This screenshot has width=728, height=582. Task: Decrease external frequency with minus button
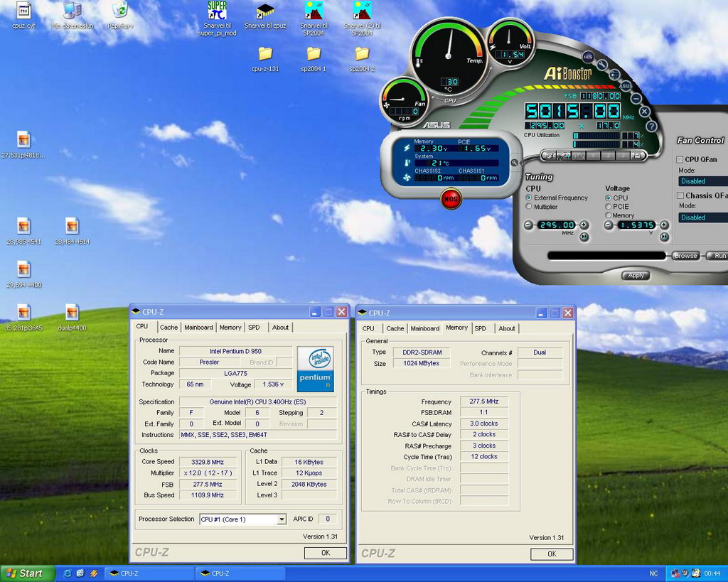528,225
